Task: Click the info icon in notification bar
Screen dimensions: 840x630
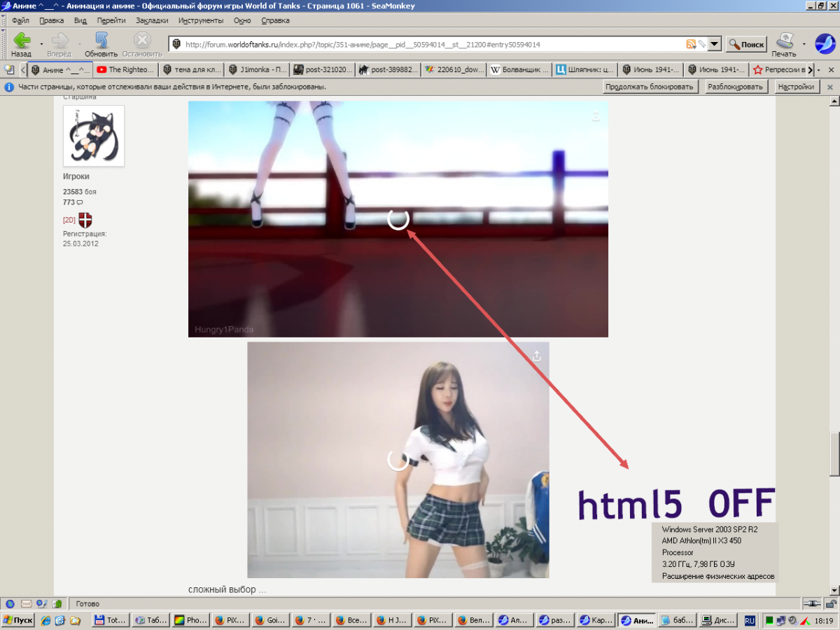Action: click(x=9, y=87)
